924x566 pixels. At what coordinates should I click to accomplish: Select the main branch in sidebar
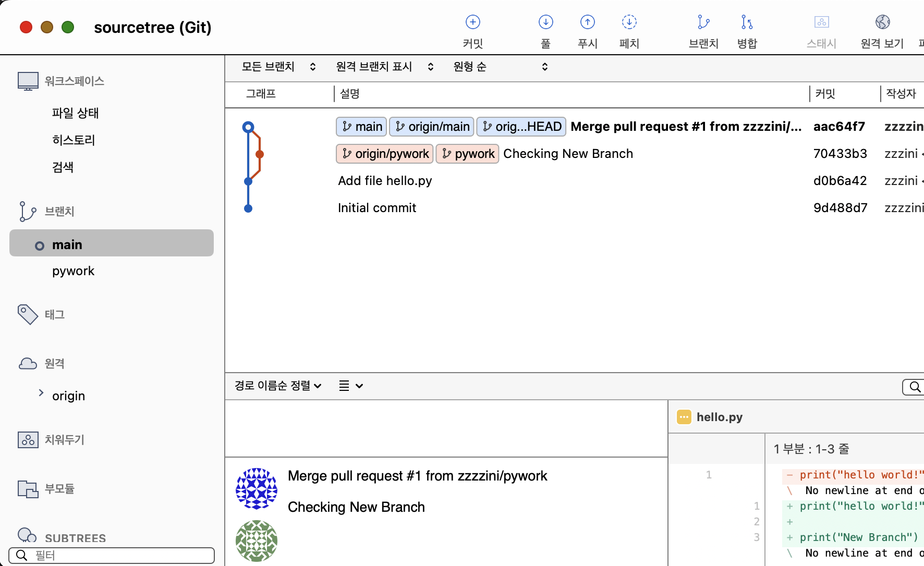(x=112, y=243)
